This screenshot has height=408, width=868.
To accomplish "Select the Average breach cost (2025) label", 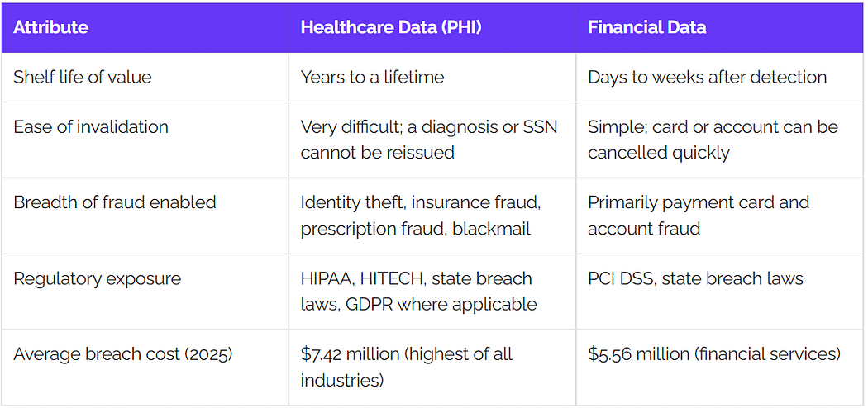I will 145,367.
